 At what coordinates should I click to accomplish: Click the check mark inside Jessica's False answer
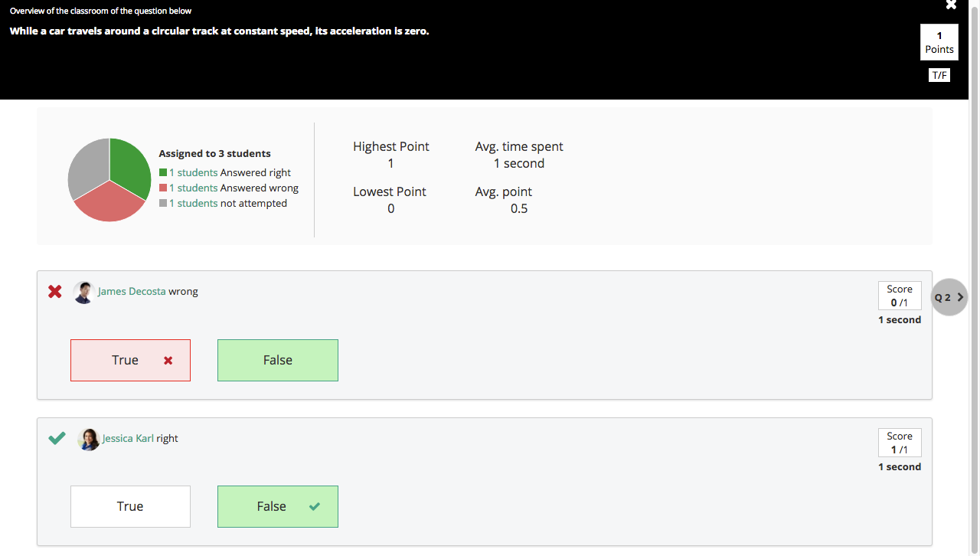coord(314,507)
